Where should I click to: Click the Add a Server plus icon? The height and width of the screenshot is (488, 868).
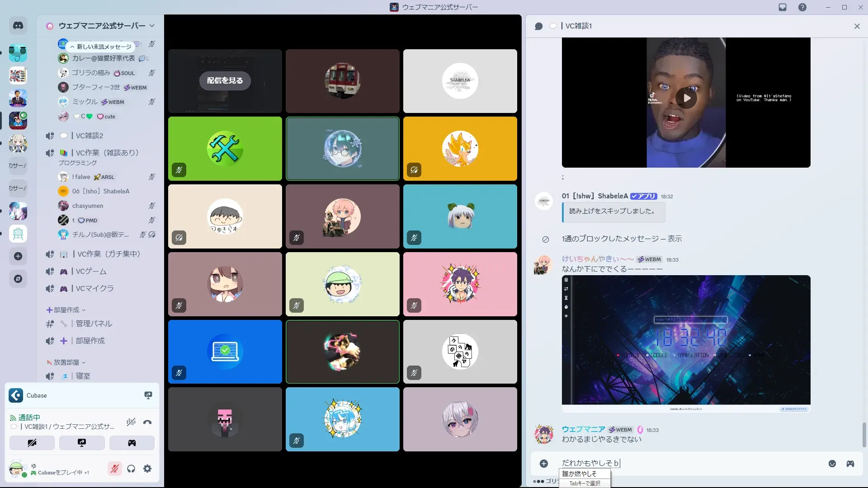click(x=18, y=256)
